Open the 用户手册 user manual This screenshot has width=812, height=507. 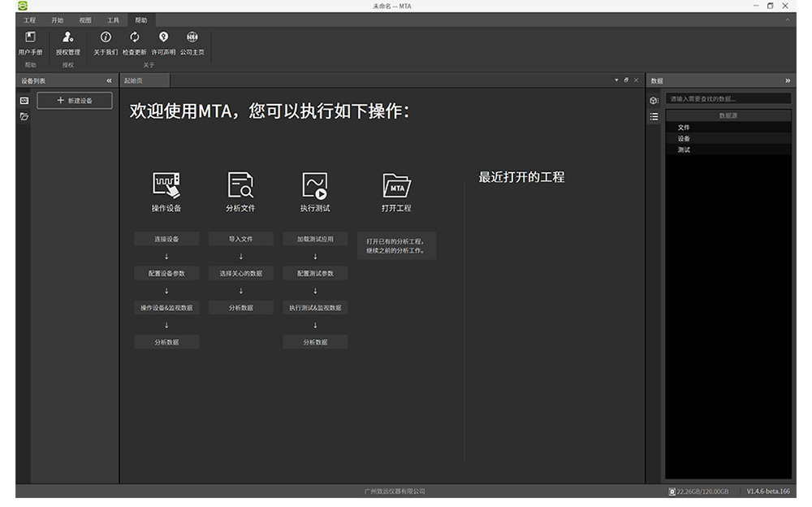tap(30, 37)
